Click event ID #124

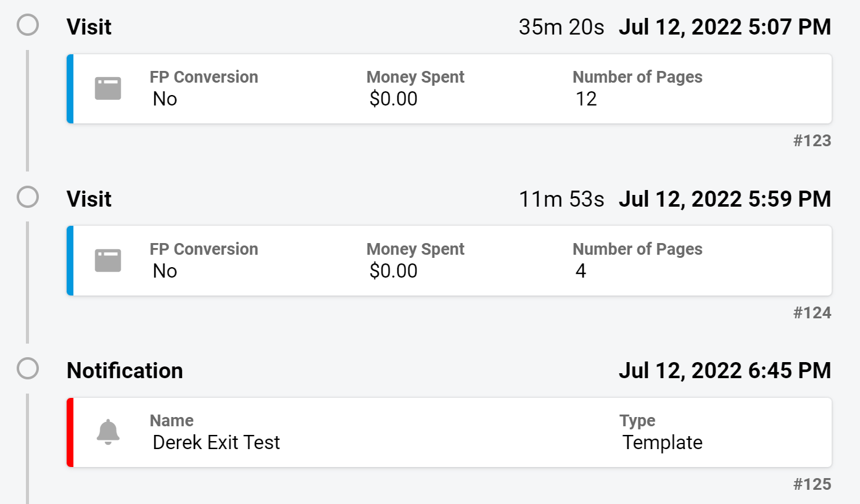(812, 313)
